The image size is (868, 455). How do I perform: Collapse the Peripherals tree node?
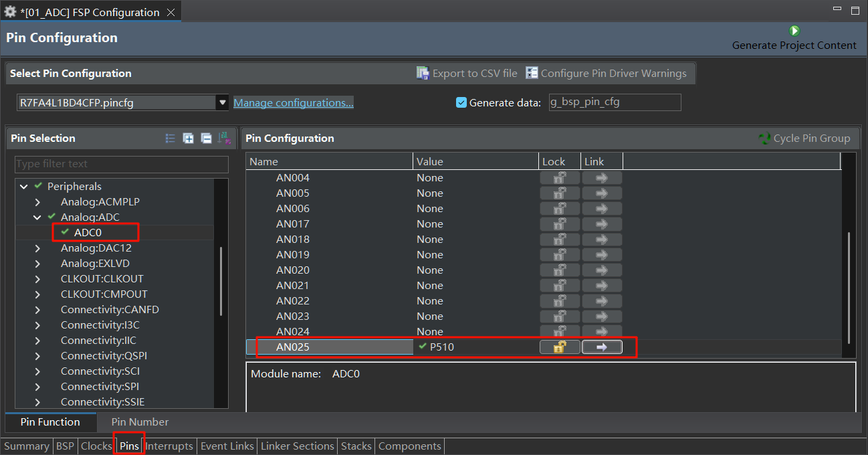tap(24, 187)
